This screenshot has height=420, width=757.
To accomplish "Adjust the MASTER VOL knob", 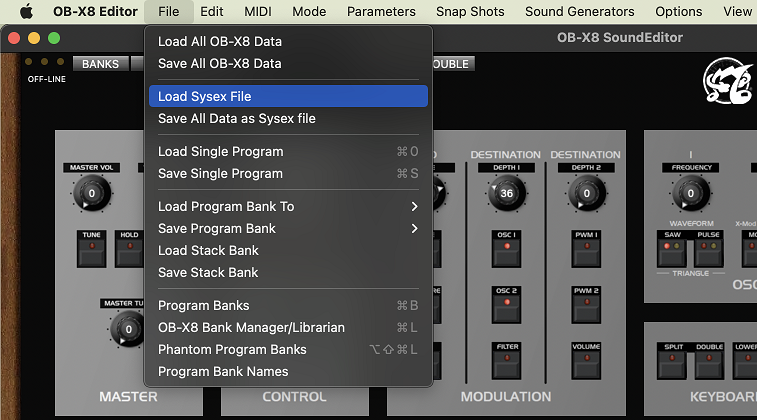I will coord(92,193).
